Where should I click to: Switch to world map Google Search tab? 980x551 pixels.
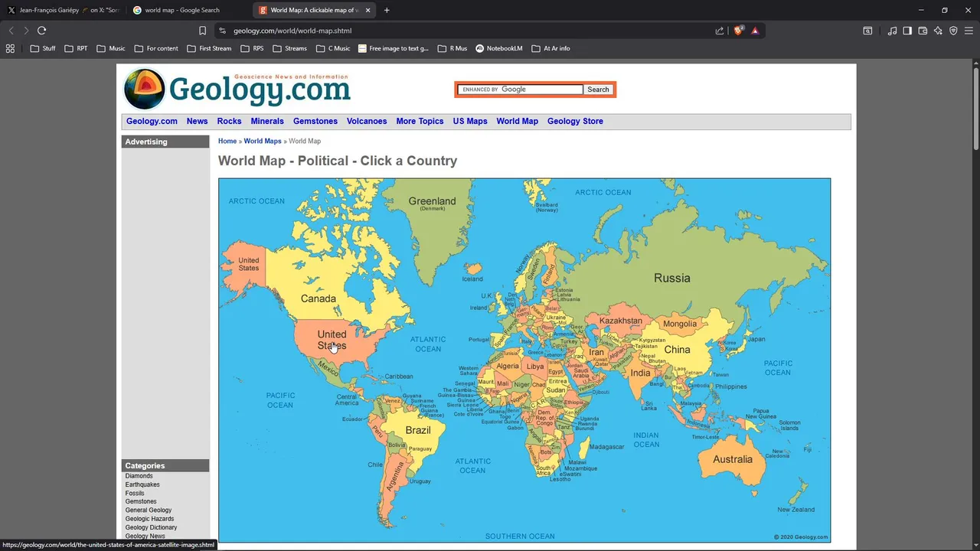tap(188, 10)
